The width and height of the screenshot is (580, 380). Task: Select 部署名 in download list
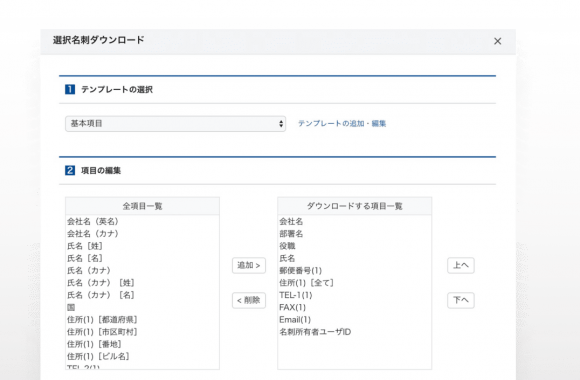coord(354,233)
